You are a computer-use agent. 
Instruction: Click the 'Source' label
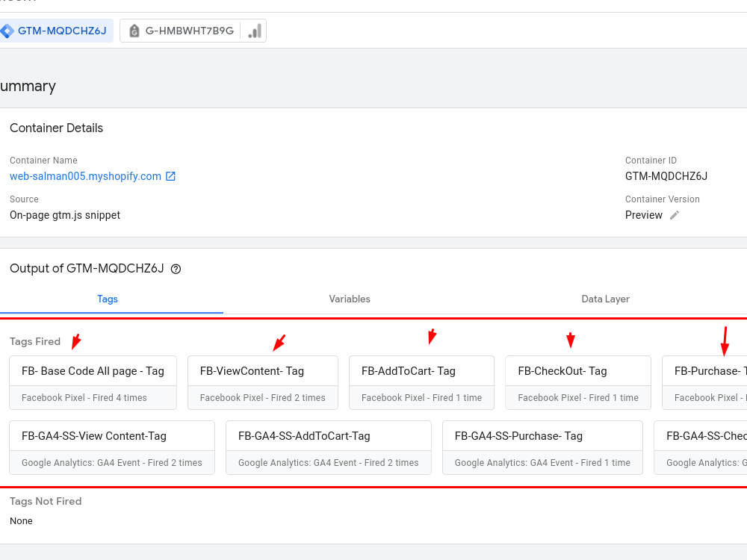coord(24,199)
